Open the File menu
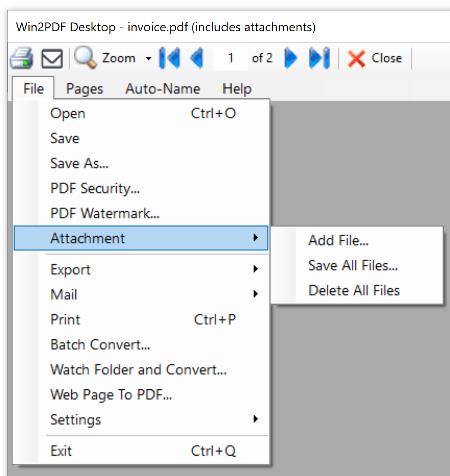The width and height of the screenshot is (450, 476). point(33,89)
